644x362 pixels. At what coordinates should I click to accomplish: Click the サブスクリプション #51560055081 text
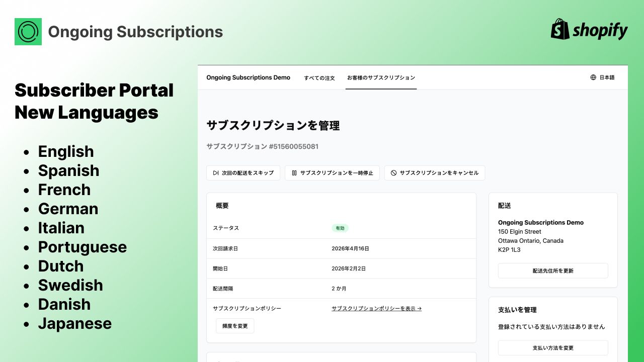tap(262, 146)
